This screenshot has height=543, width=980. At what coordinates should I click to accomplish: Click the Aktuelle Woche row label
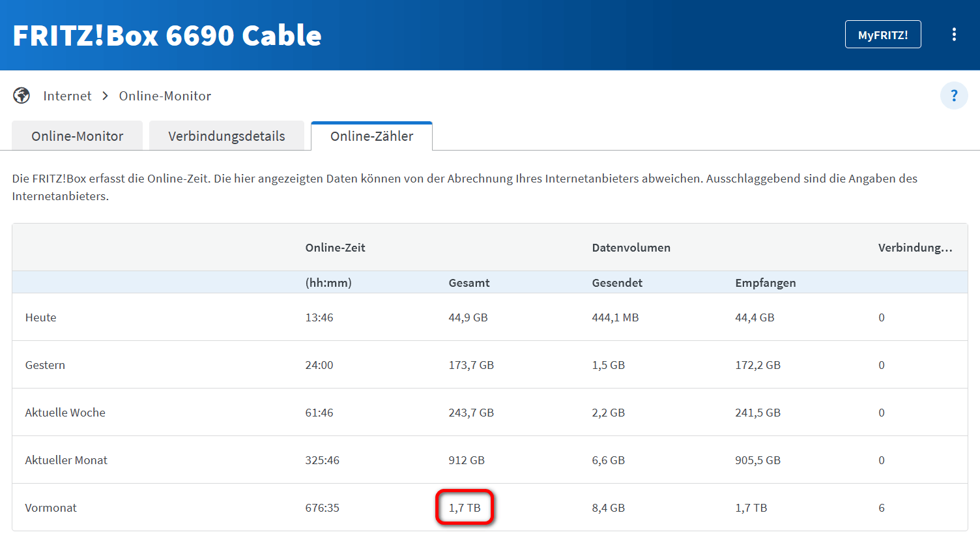click(65, 413)
